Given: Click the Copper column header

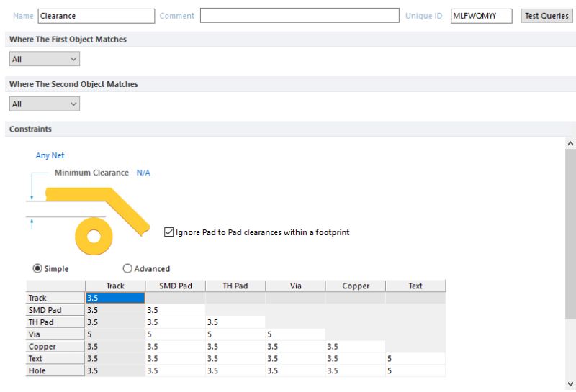Looking at the screenshot, I should pos(356,286).
